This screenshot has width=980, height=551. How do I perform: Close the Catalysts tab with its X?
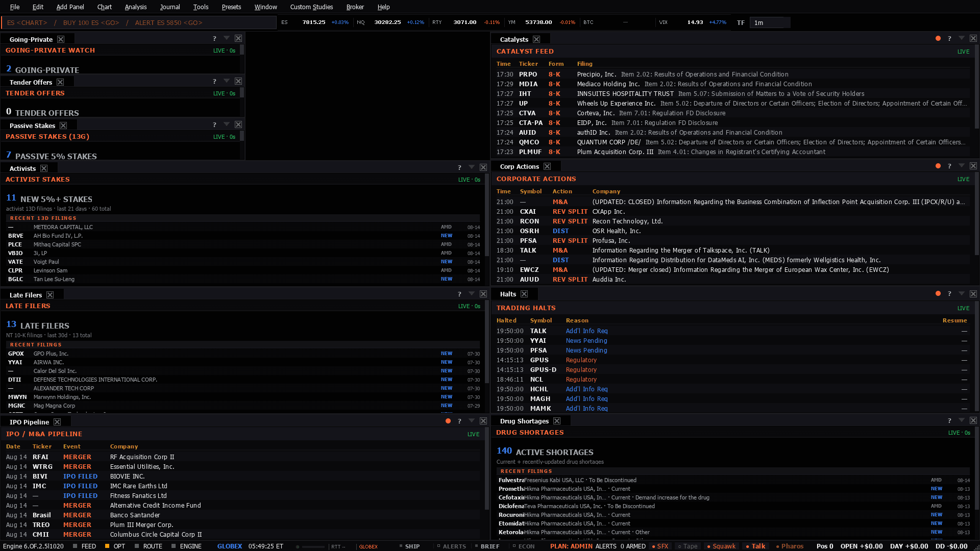tap(536, 39)
